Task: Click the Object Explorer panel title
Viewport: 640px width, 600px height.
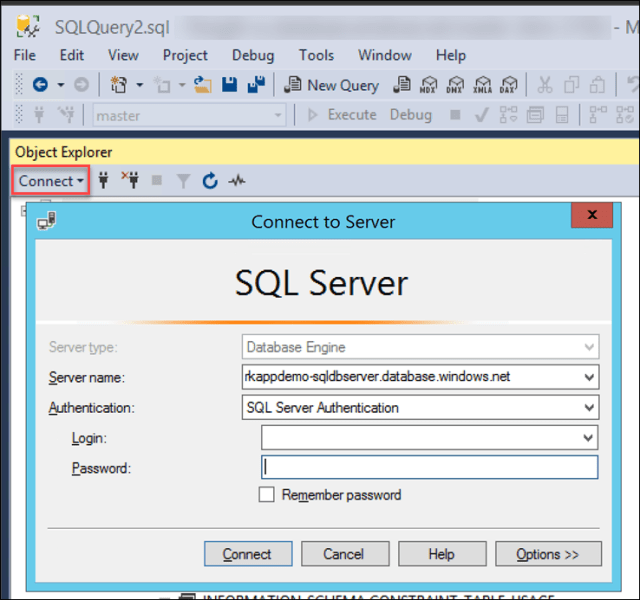Action: [64, 152]
